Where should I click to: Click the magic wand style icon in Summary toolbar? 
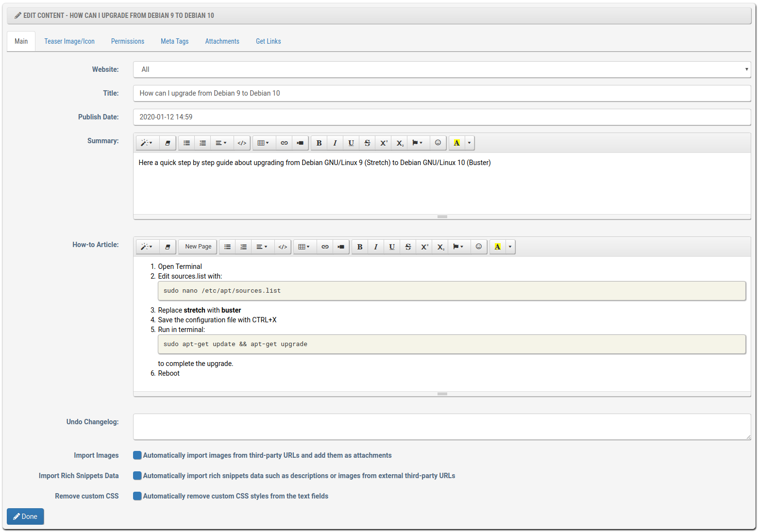click(x=146, y=143)
